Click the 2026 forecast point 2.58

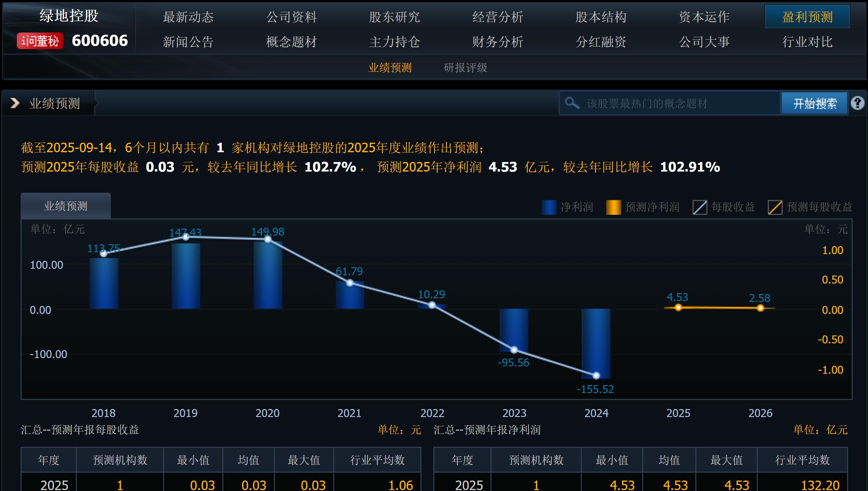pos(760,308)
